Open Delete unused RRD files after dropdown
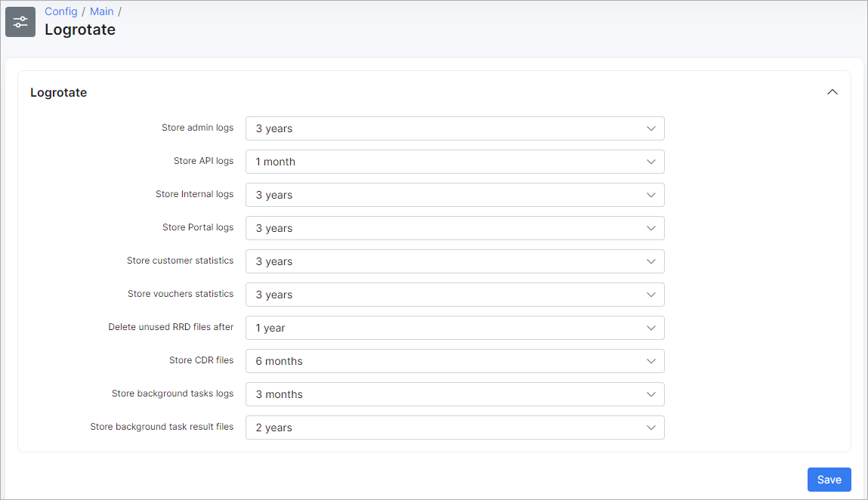 455,328
